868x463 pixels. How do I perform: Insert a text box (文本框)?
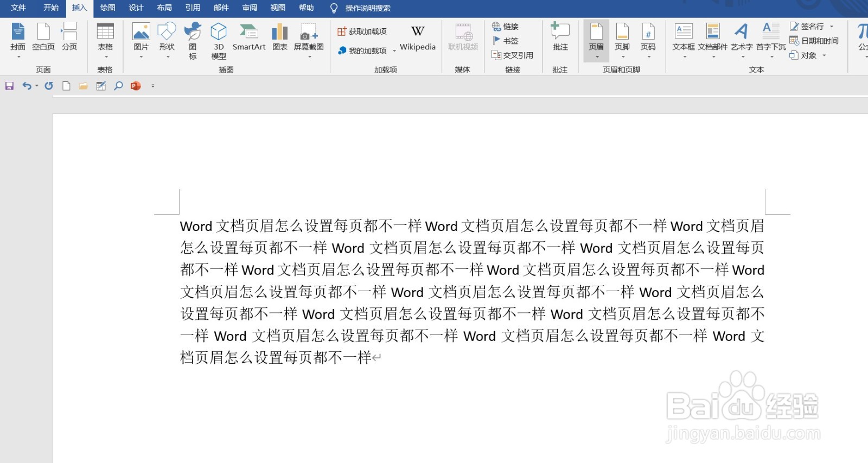[684, 40]
